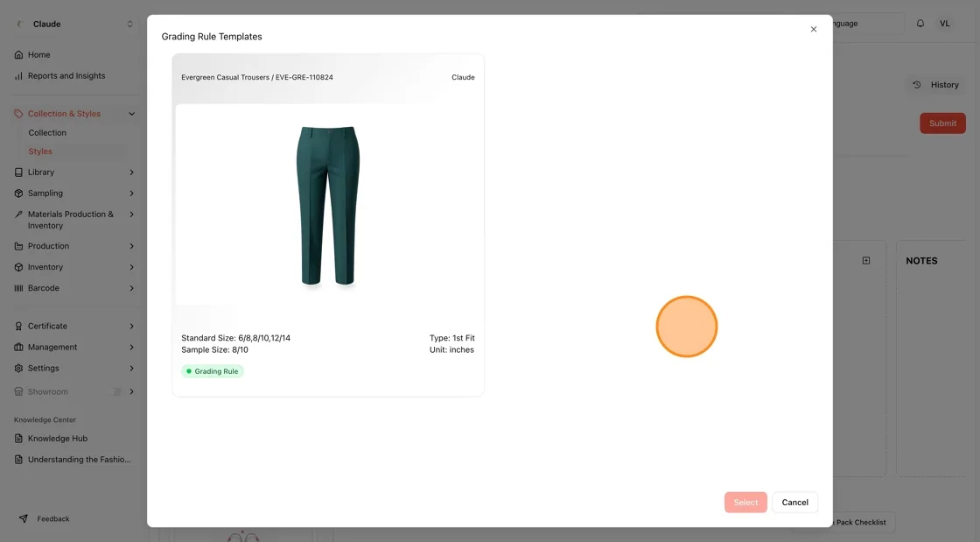The image size is (980, 542).
Task: Open the VL user avatar menu
Action: coord(944,24)
